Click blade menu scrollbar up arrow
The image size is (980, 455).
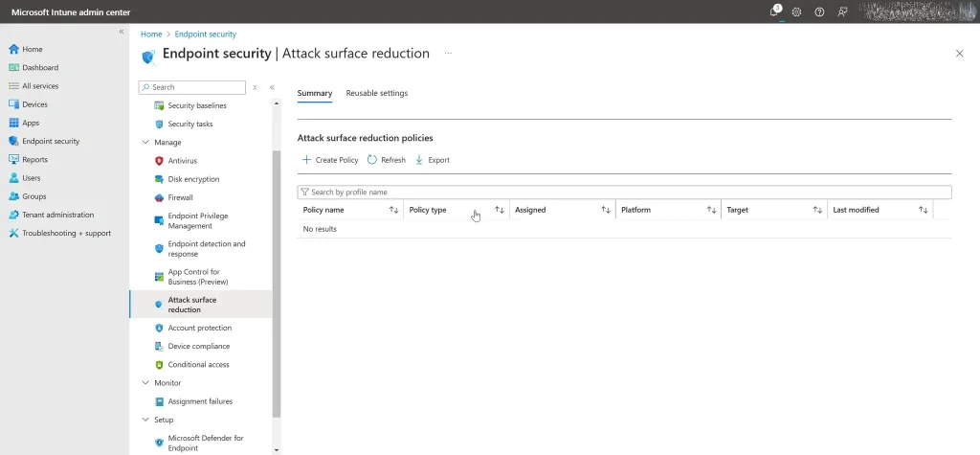point(277,102)
